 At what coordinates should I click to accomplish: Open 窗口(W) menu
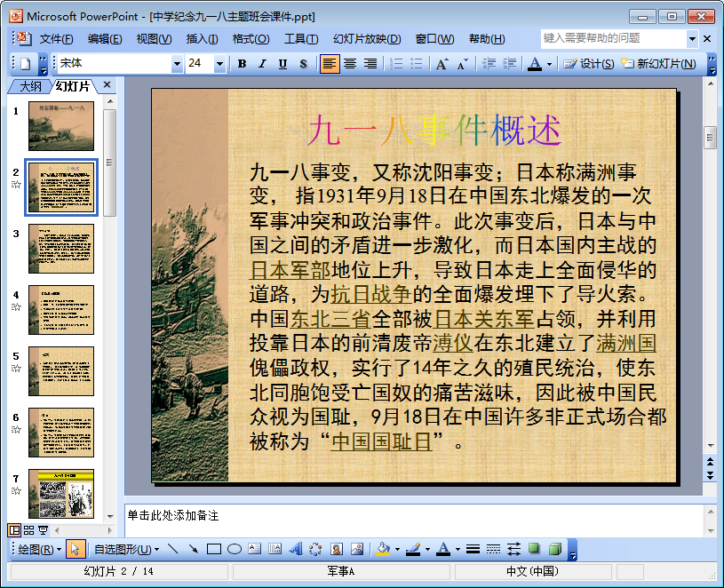434,39
